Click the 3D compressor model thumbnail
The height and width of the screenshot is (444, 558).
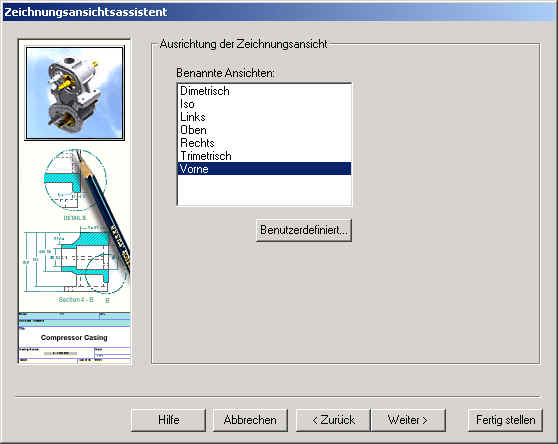(75, 93)
